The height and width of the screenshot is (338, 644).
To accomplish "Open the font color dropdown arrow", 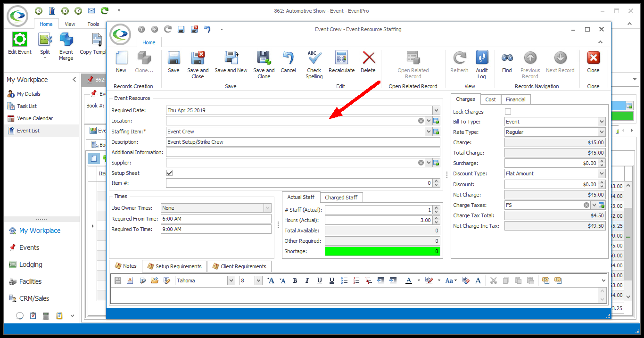I will tap(419, 280).
